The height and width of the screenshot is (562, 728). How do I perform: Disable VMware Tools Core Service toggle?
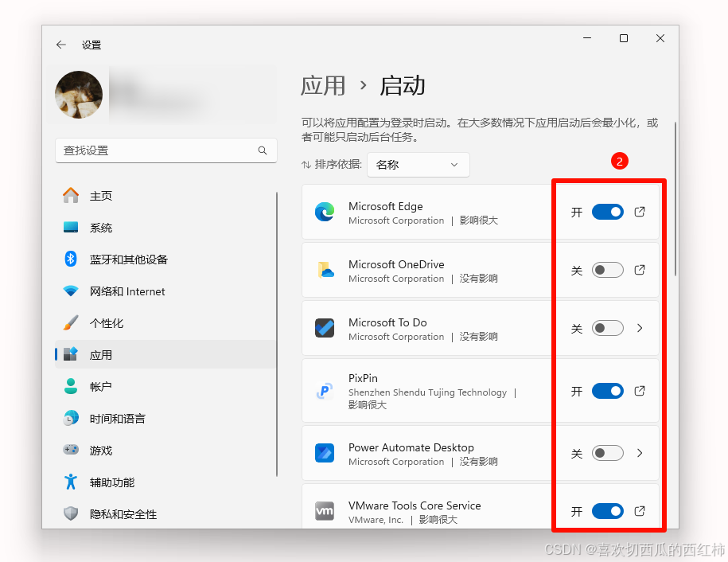[x=607, y=511]
